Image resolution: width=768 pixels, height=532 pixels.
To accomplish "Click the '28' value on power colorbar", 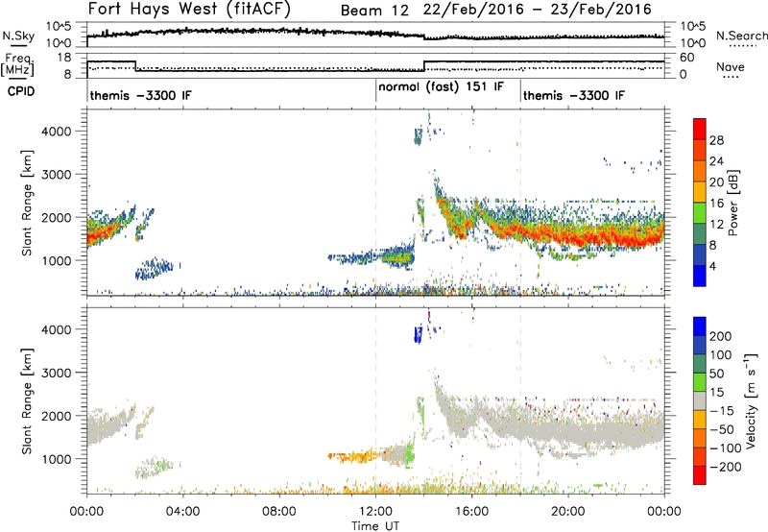I will click(716, 140).
